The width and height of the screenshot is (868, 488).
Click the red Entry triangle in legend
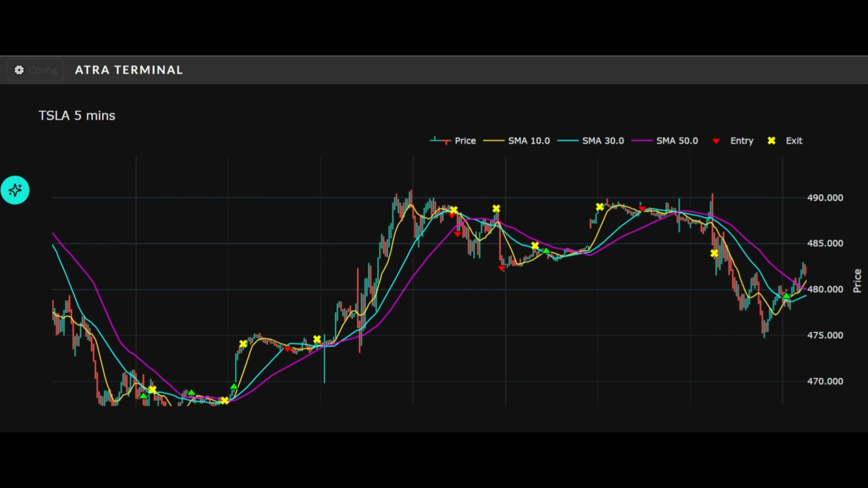(716, 141)
